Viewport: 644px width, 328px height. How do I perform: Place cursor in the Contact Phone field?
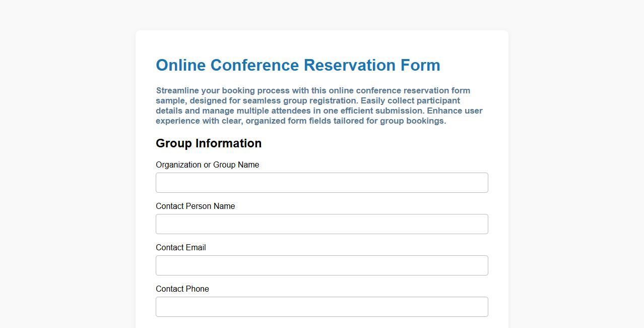click(x=321, y=306)
